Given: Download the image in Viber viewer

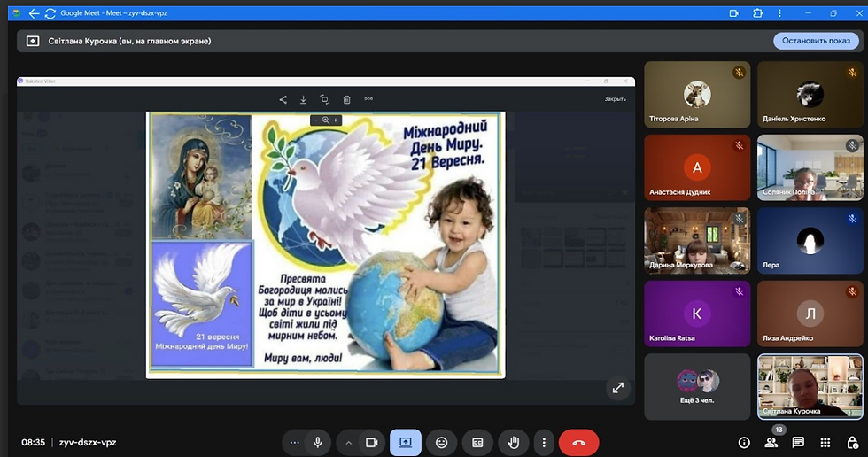Looking at the screenshot, I should (x=303, y=99).
